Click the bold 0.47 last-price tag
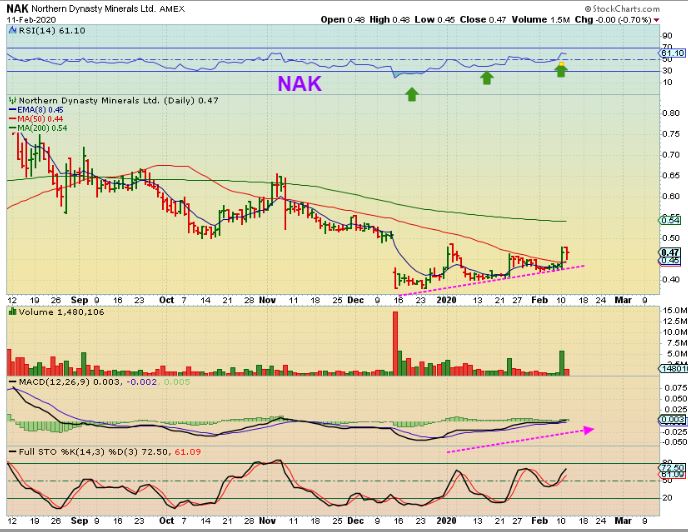This screenshot has height=532, width=688. (x=670, y=252)
